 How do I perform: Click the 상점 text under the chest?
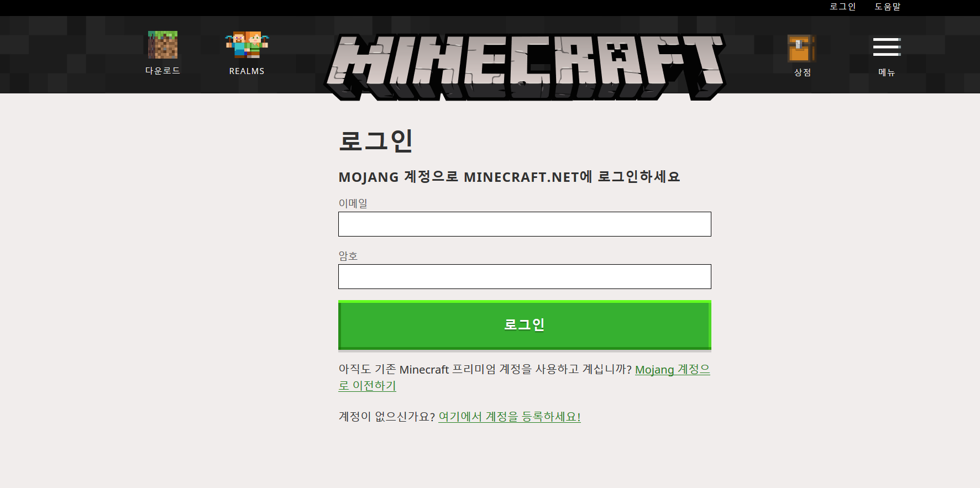coord(803,72)
